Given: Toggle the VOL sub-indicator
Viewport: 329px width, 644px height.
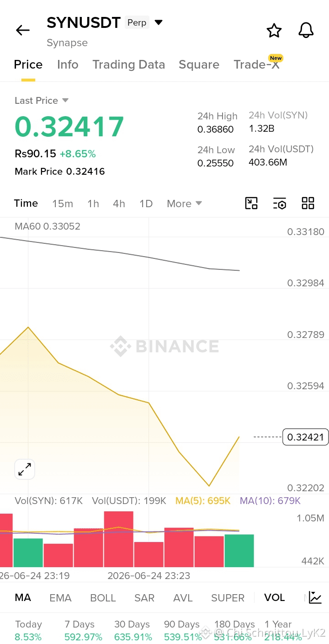Looking at the screenshot, I should point(274,598).
